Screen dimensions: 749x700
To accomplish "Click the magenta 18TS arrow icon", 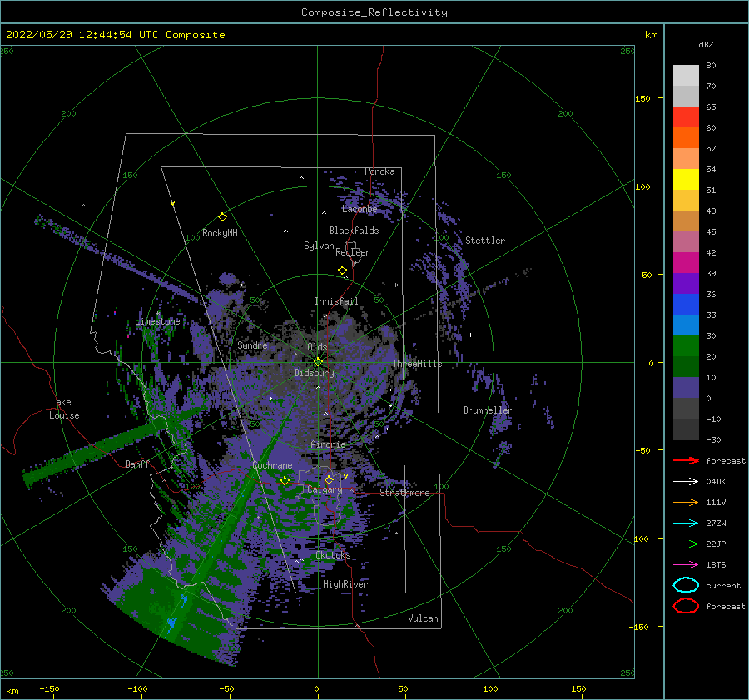I will (686, 565).
